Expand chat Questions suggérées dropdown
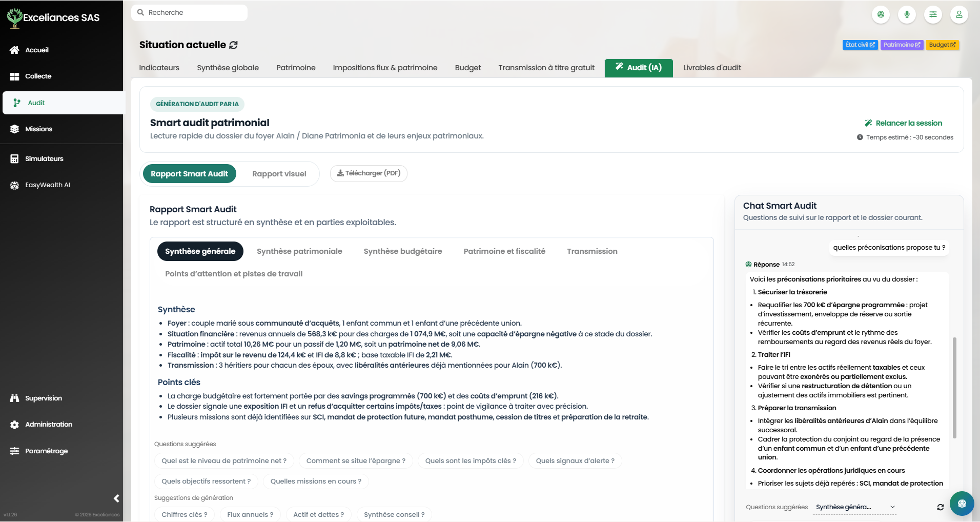This screenshot has width=980, height=522. 855,507
